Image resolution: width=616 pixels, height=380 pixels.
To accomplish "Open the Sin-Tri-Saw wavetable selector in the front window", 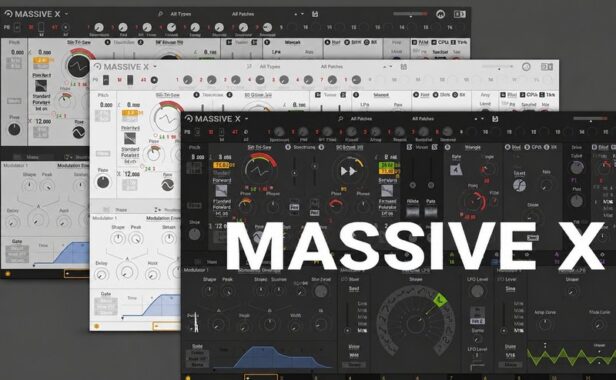I will tap(259, 147).
